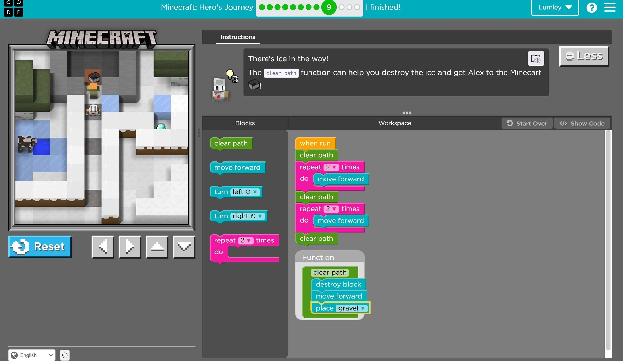Click the lower-view down arrow control
This screenshot has width=623, height=364.
(184, 247)
